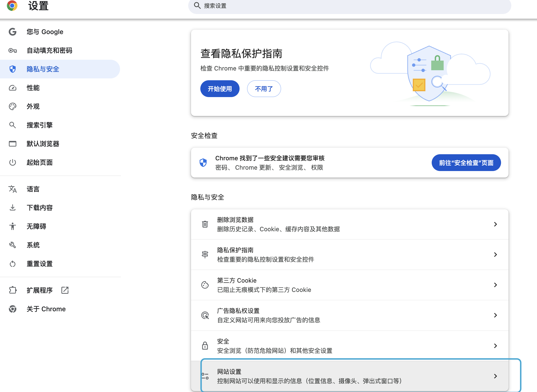This screenshot has height=392, width=537.
Task: Open 关于 Chrome page
Action: click(60, 309)
